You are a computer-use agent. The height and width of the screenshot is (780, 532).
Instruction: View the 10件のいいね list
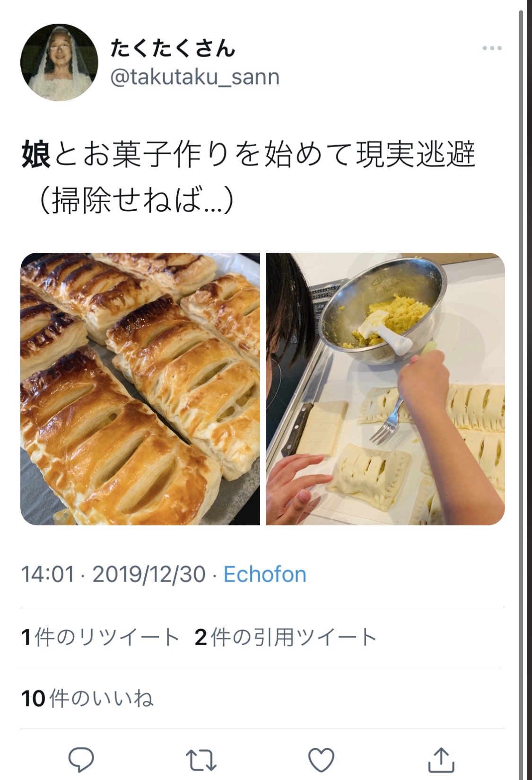[87, 698]
